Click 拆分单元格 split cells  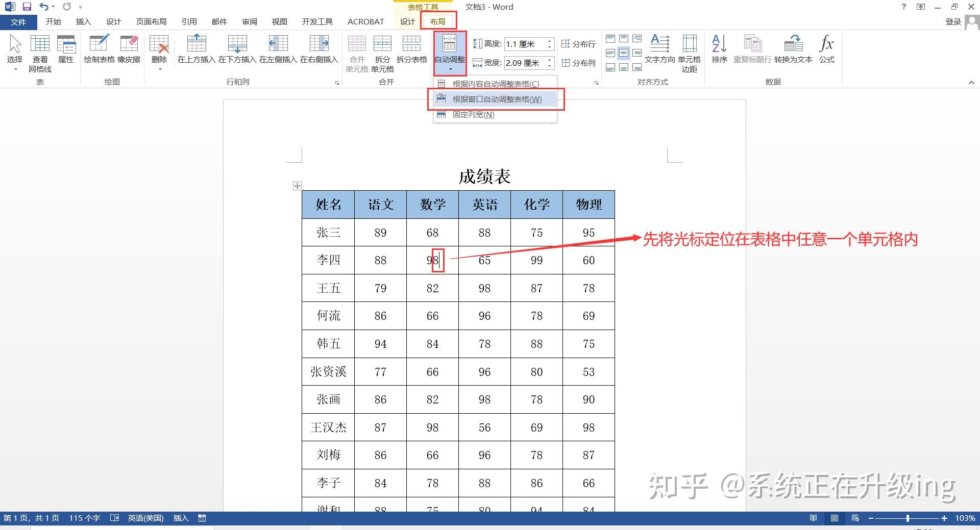pyautogui.click(x=382, y=53)
